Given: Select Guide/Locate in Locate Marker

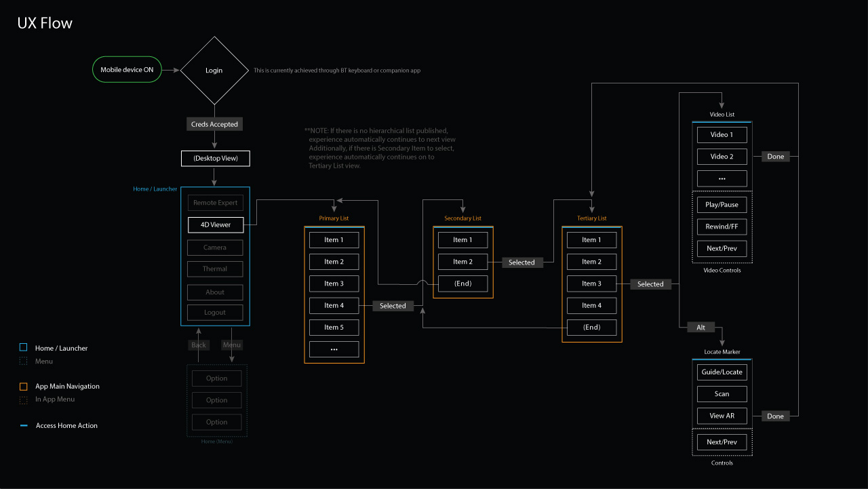Looking at the screenshot, I should click(x=722, y=372).
